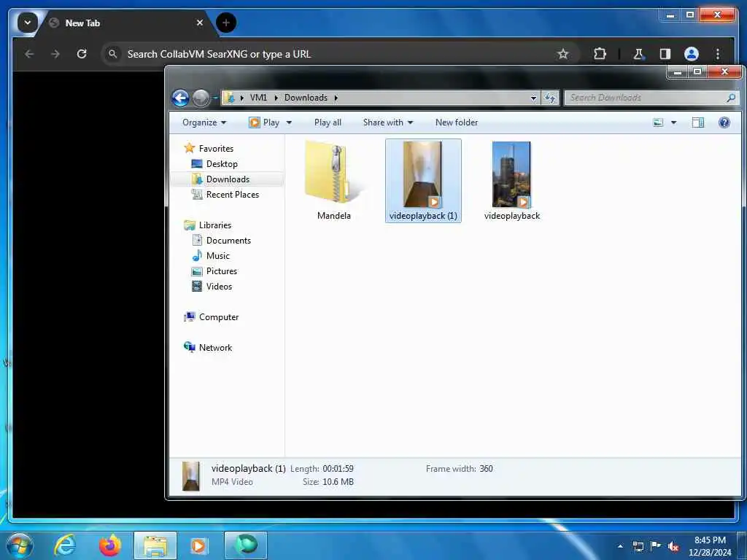This screenshot has height=560, width=747.
Task: Click the Play button in the toolbar
Action: (264, 122)
